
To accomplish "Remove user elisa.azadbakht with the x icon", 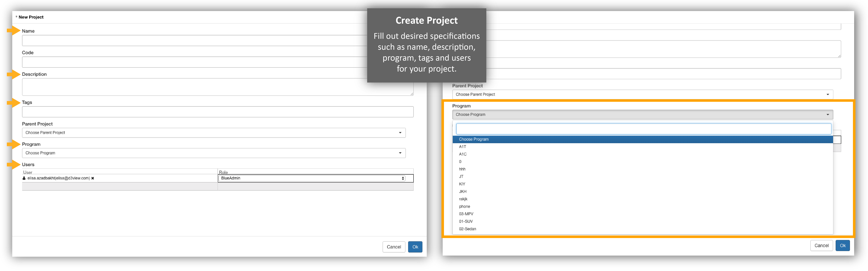I will click(93, 178).
